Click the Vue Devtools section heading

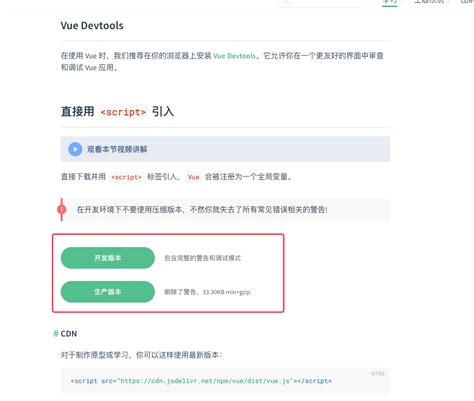click(x=92, y=26)
